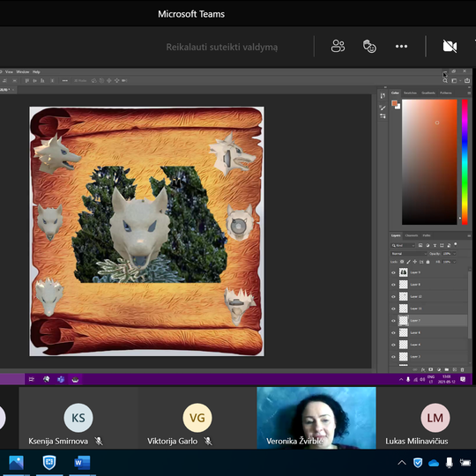The height and width of the screenshot is (476, 476).
Task: Open the workspace switcher icon
Action: [x=454, y=81]
